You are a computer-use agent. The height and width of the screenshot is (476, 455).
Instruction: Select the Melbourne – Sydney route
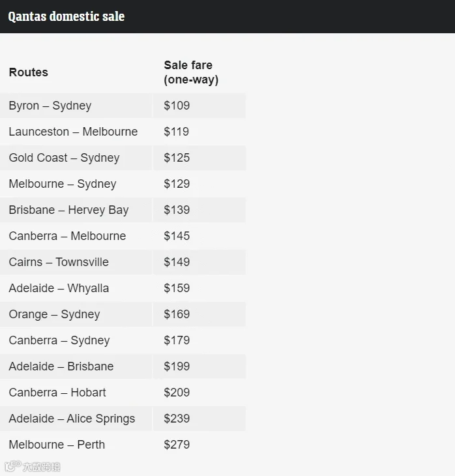click(x=63, y=184)
